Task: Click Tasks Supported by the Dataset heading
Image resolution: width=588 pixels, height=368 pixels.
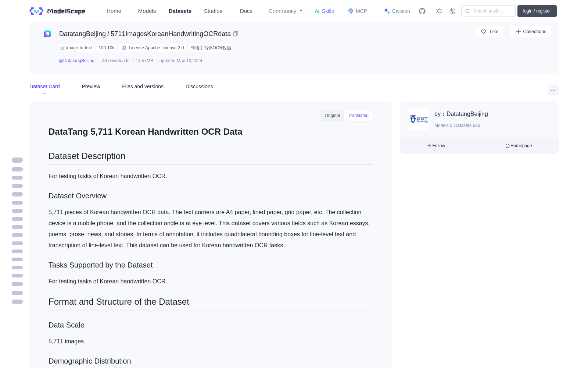Action: tap(100, 265)
